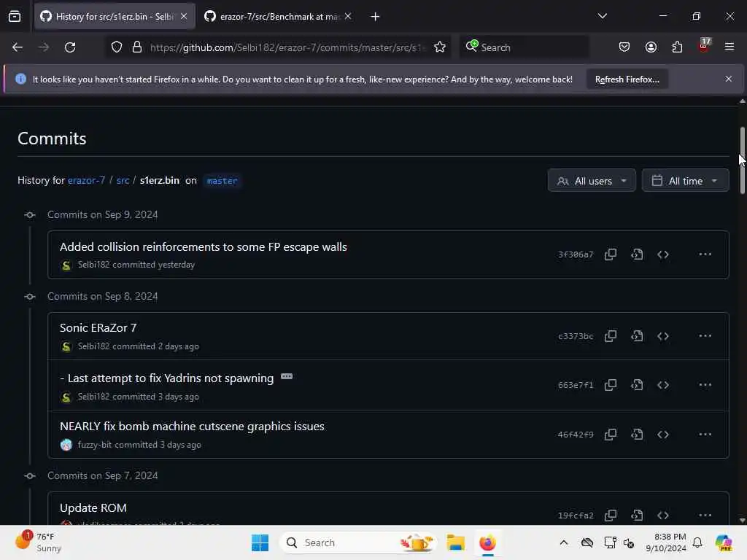The image size is (747, 560).
Task: Open the All time date filter dropdown
Action: [685, 181]
